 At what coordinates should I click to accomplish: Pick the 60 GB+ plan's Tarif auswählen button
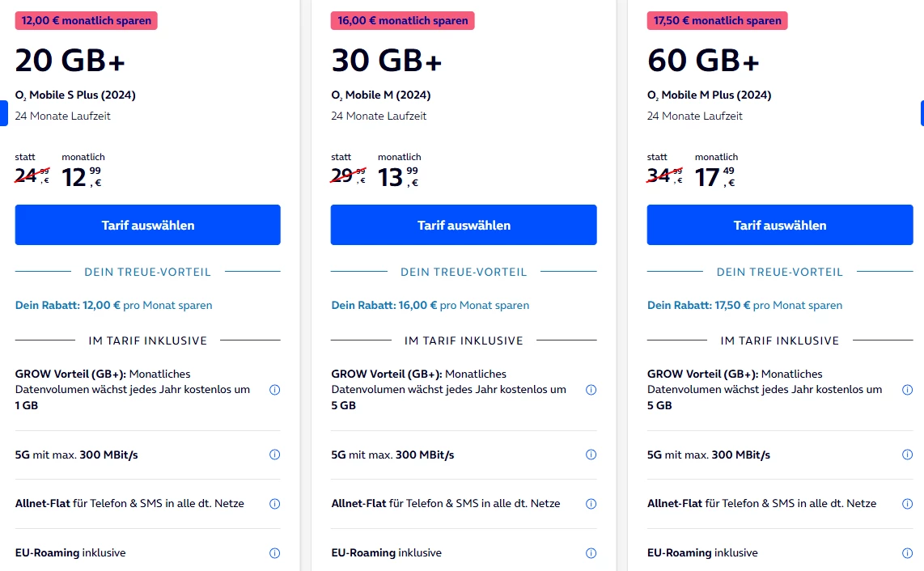point(780,225)
